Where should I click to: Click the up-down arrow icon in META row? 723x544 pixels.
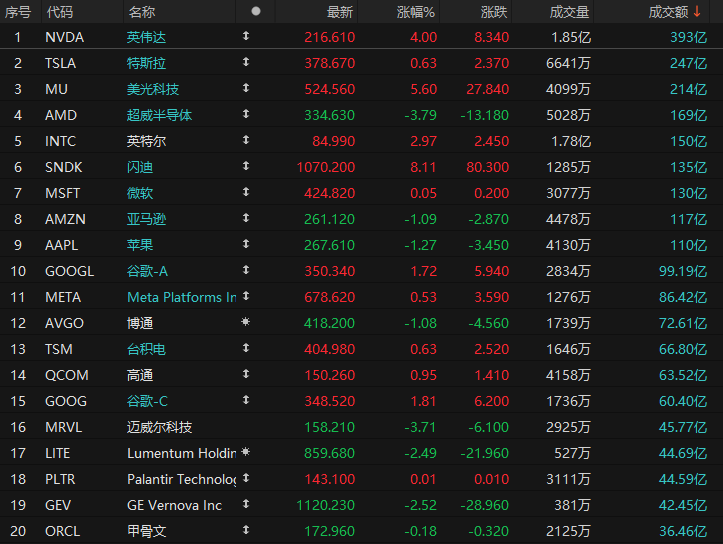pyautogui.click(x=246, y=296)
